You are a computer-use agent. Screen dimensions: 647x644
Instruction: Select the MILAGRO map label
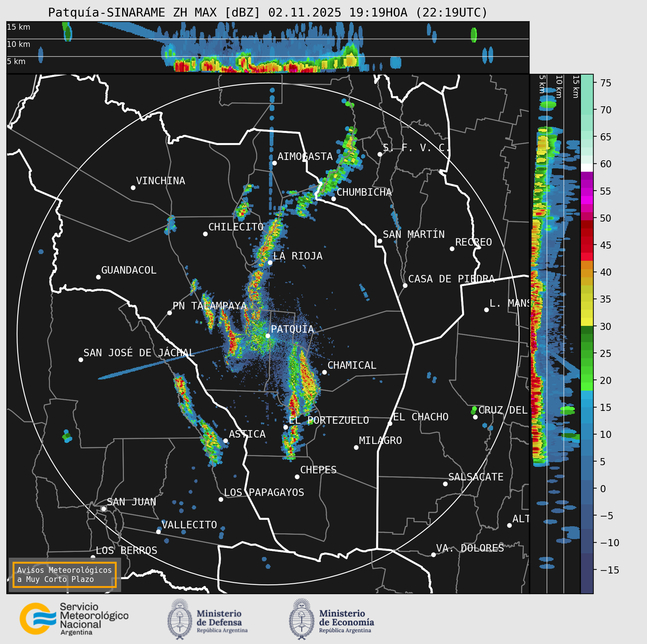[380, 441]
